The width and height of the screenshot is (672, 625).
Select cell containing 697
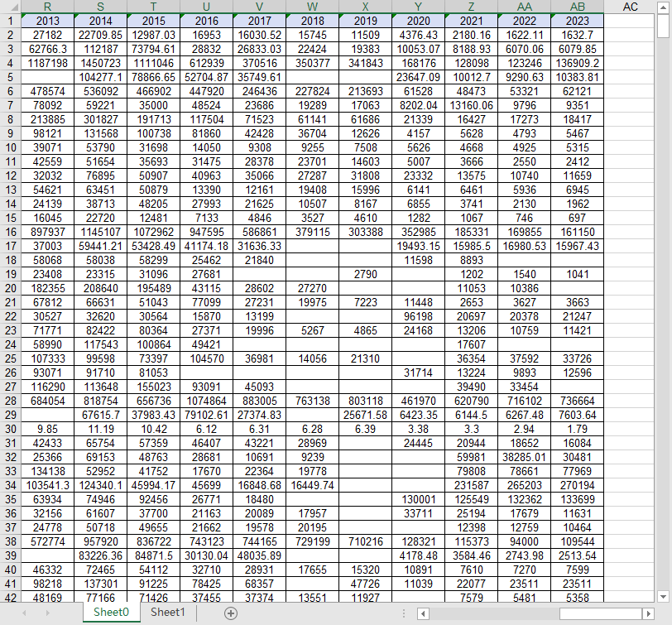pyautogui.click(x=578, y=218)
